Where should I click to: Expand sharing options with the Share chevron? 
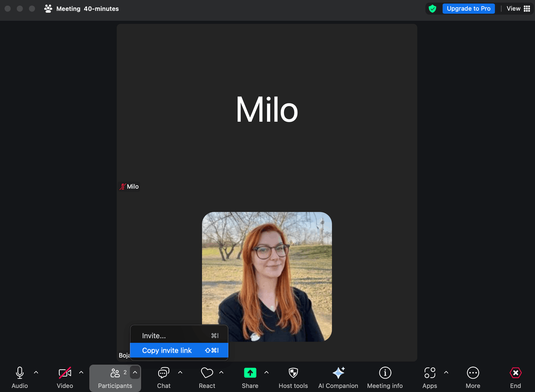pyautogui.click(x=266, y=372)
